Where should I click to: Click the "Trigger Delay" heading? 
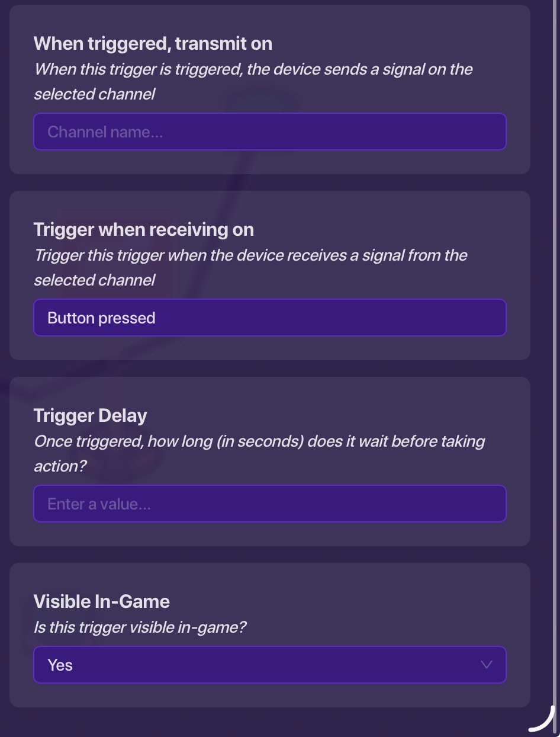tap(90, 415)
